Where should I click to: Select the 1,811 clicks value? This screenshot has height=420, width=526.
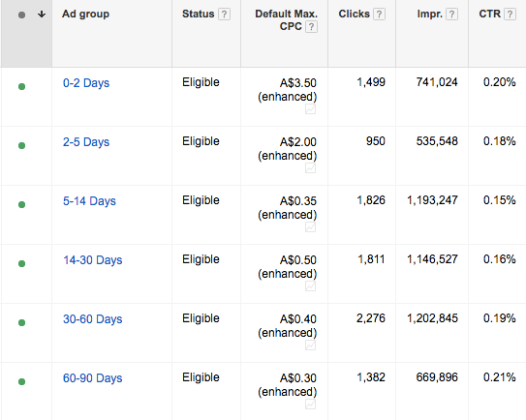pyautogui.click(x=371, y=259)
